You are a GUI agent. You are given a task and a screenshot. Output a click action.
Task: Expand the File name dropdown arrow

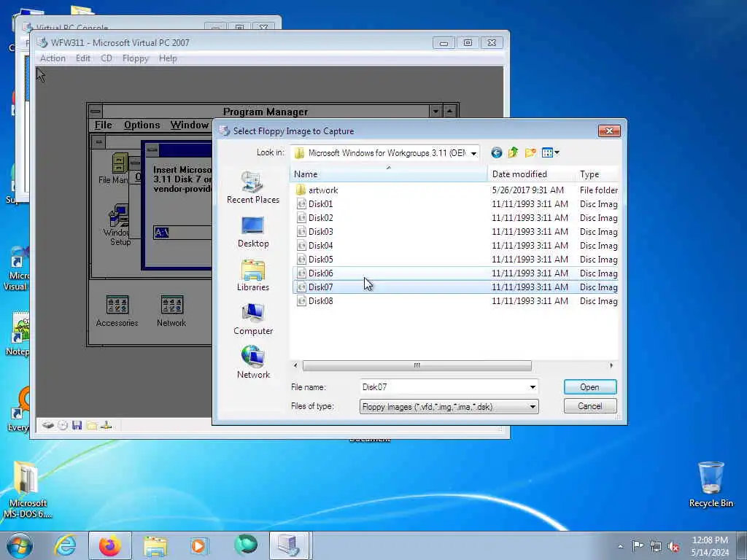coord(533,387)
